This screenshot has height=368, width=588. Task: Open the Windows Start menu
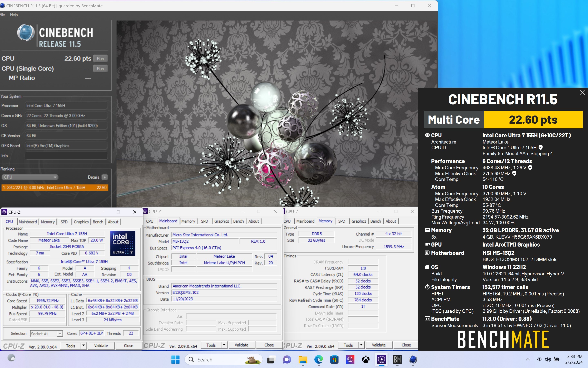point(175,359)
